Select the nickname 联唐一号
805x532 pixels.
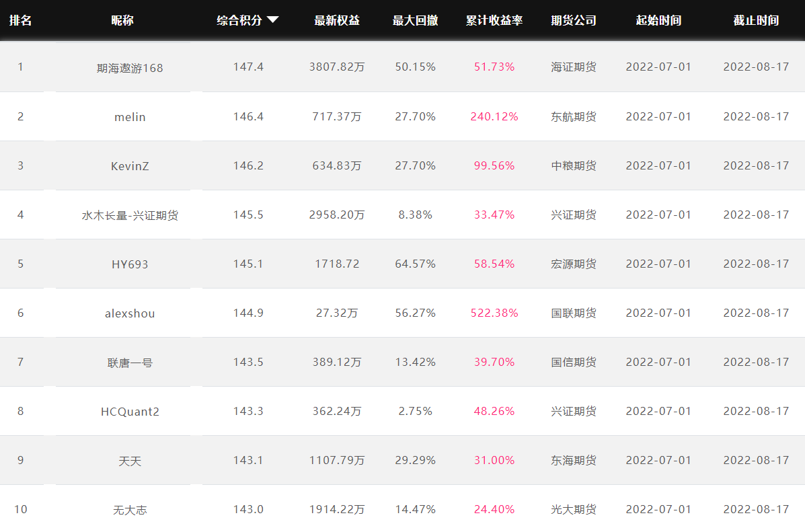coord(130,363)
